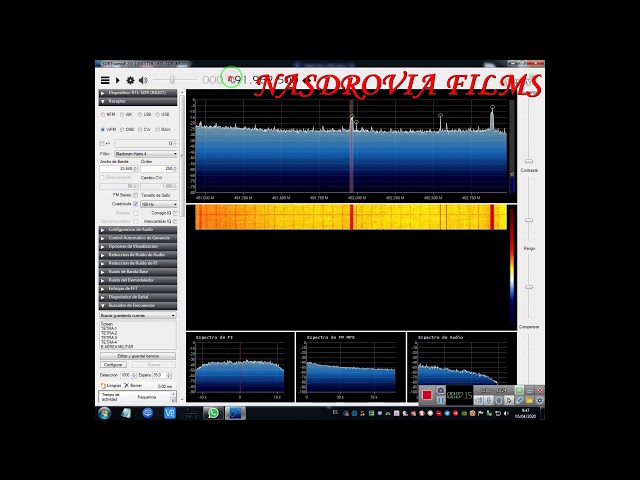
Task: Enable the FM Stereo checkbox
Action: tap(136, 196)
